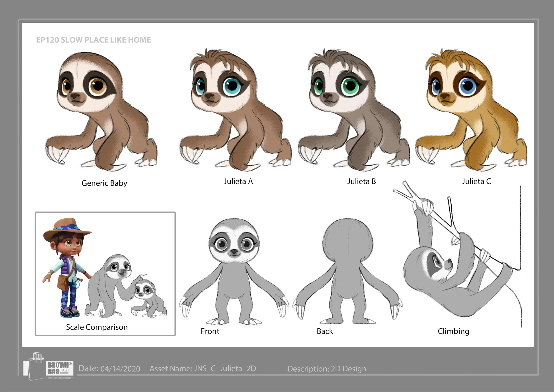Screen dimensions: 554x392
Task: Click the Generic Baby caption
Action: 104,183
